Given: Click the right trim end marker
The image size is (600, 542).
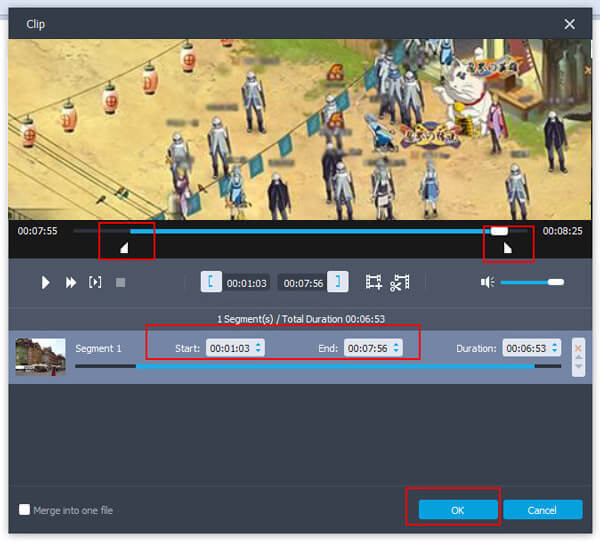Looking at the screenshot, I should (x=507, y=248).
